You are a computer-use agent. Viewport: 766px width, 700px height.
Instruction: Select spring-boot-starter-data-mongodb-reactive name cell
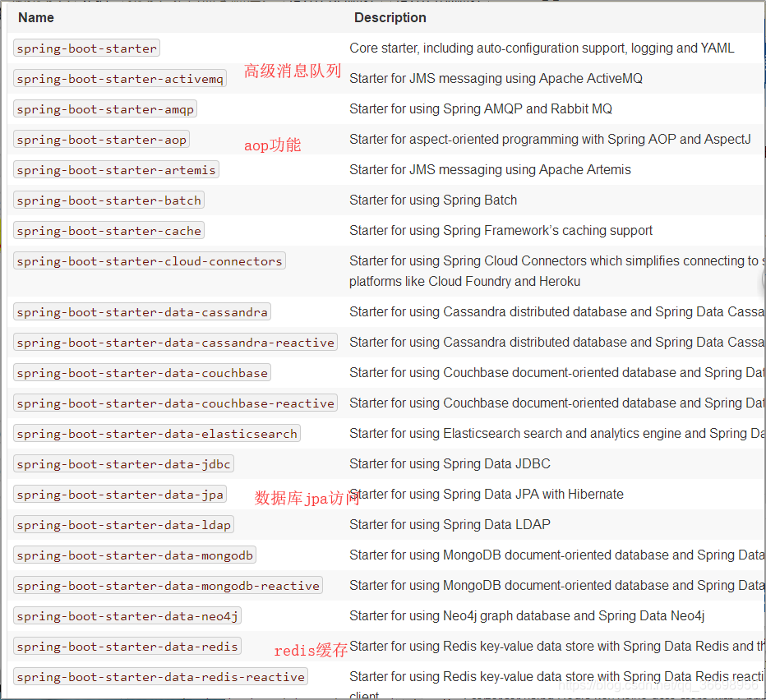click(168, 585)
